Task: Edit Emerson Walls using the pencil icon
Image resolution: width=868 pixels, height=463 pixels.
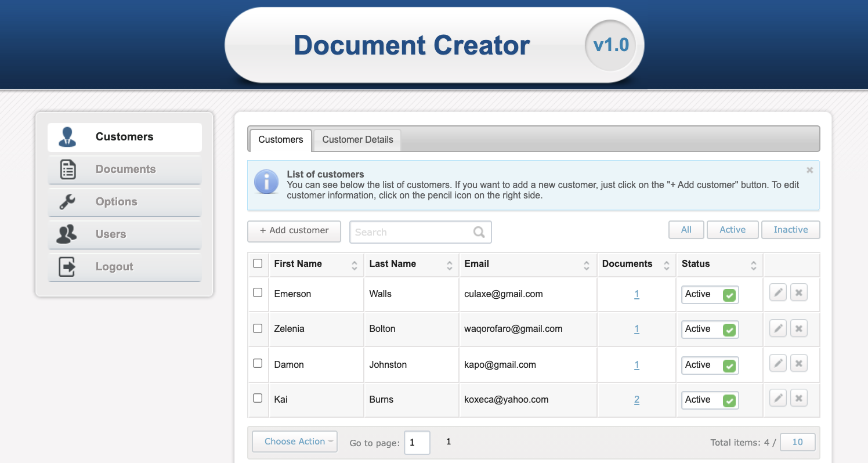Action: point(777,292)
